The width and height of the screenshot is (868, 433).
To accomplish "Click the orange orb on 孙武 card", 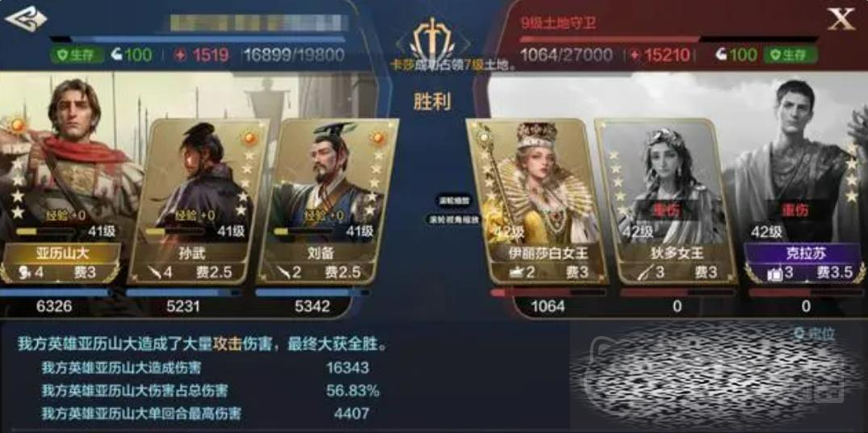I will tap(250, 138).
